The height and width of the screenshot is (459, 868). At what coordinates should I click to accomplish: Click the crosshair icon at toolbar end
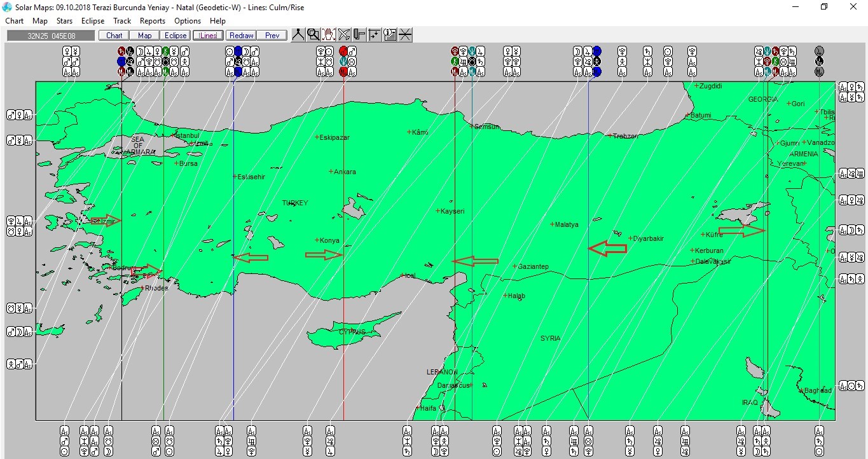click(405, 35)
